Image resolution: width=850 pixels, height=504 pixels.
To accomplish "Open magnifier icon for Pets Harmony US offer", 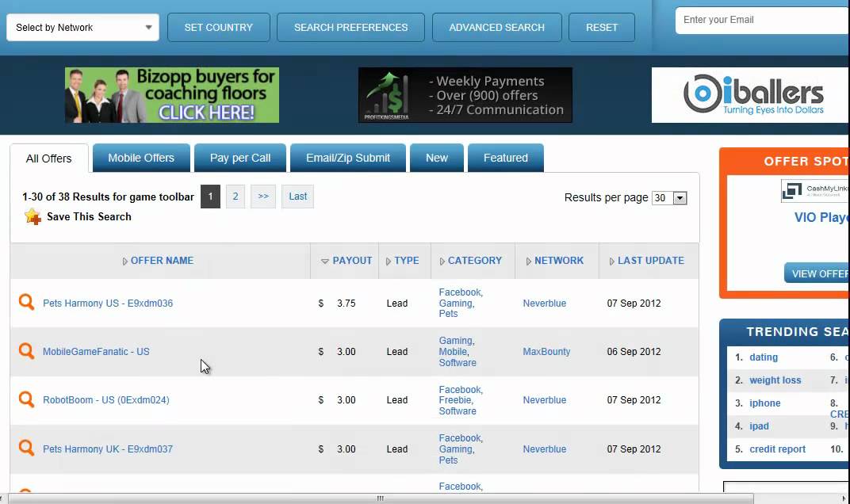I will pyautogui.click(x=26, y=302).
